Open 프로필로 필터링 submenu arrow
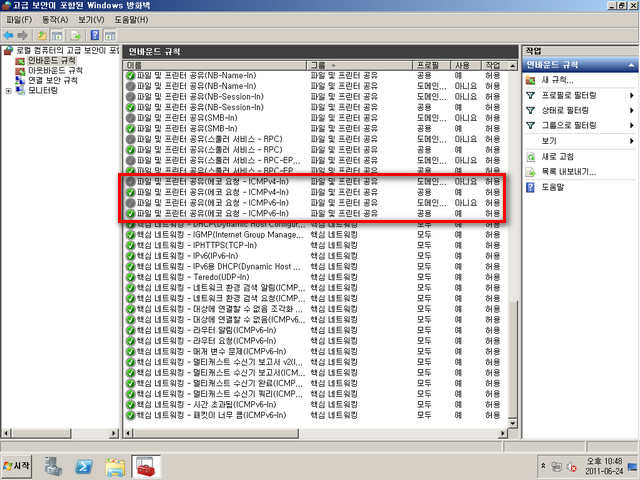640x480 pixels. (631, 96)
